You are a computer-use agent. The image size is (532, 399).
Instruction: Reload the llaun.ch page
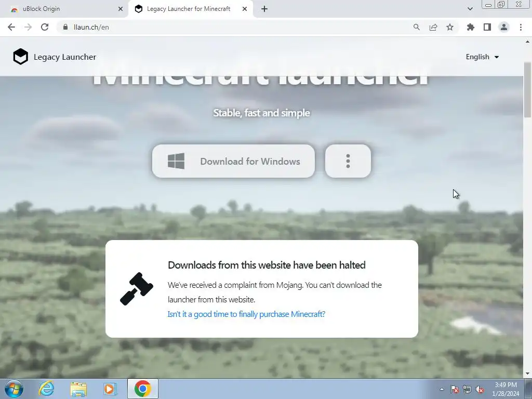pyautogui.click(x=45, y=27)
